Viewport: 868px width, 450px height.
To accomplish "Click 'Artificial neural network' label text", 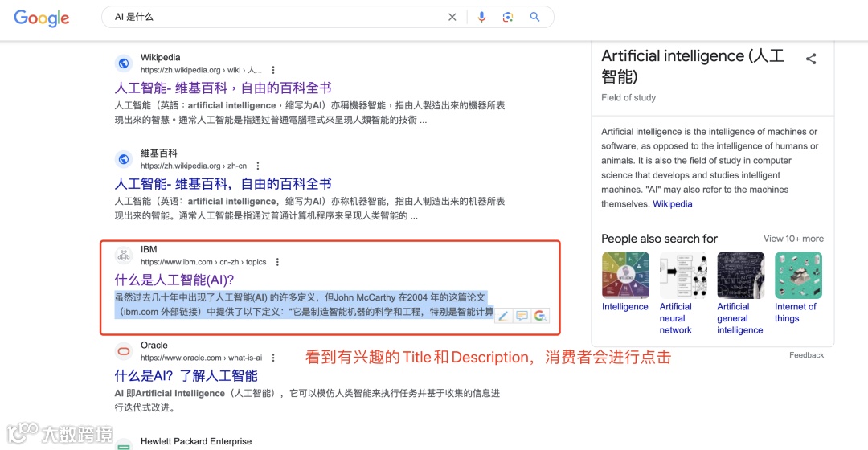I will pyautogui.click(x=675, y=318).
